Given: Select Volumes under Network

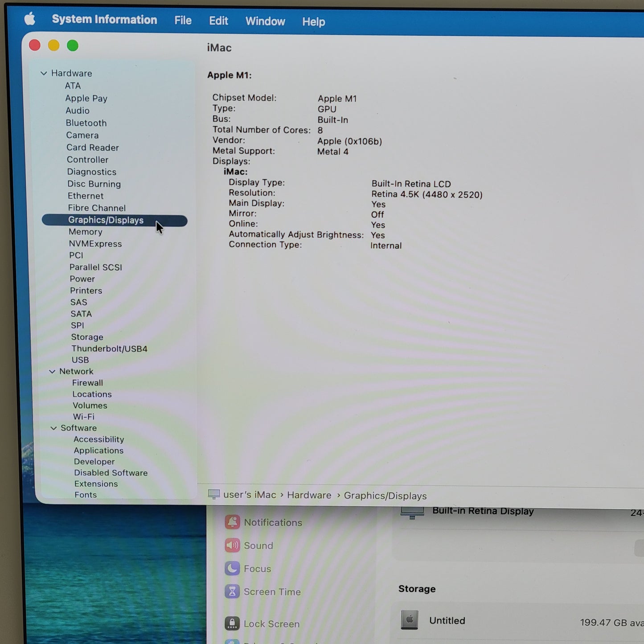Looking at the screenshot, I should pos(90,406).
